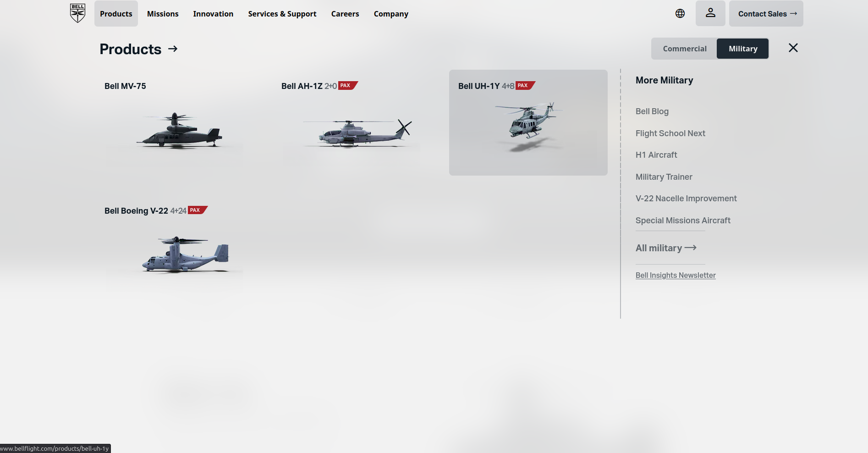Open the Bell Boeing V-22 product title
Image resolution: width=868 pixels, height=453 pixels.
click(136, 211)
